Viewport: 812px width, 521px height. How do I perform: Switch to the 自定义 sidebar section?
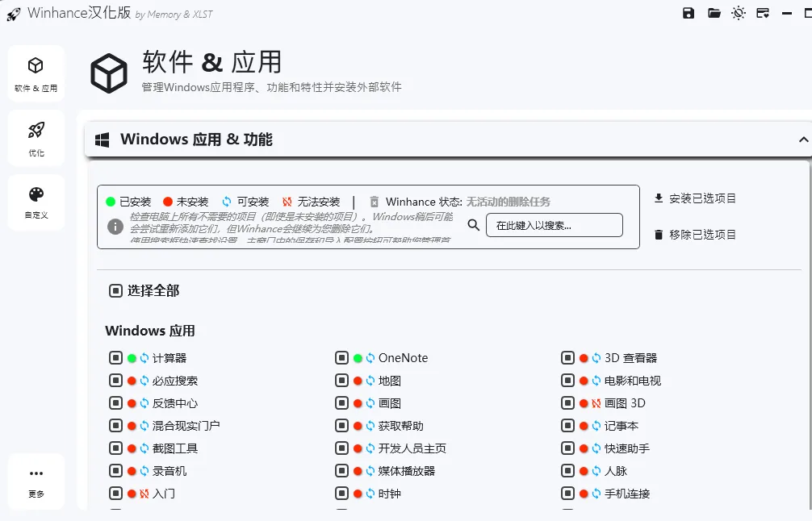(x=36, y=202)
